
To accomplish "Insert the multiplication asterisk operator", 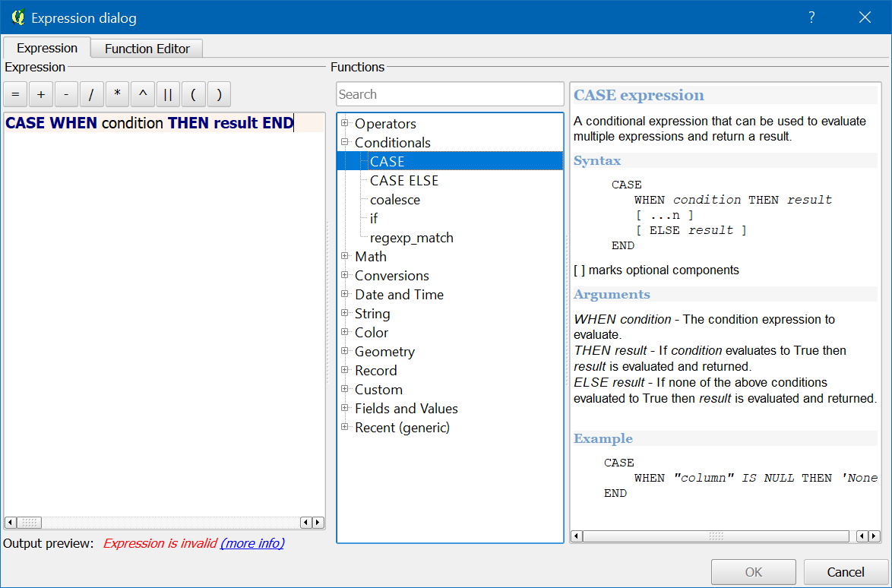I will [117, 94].
